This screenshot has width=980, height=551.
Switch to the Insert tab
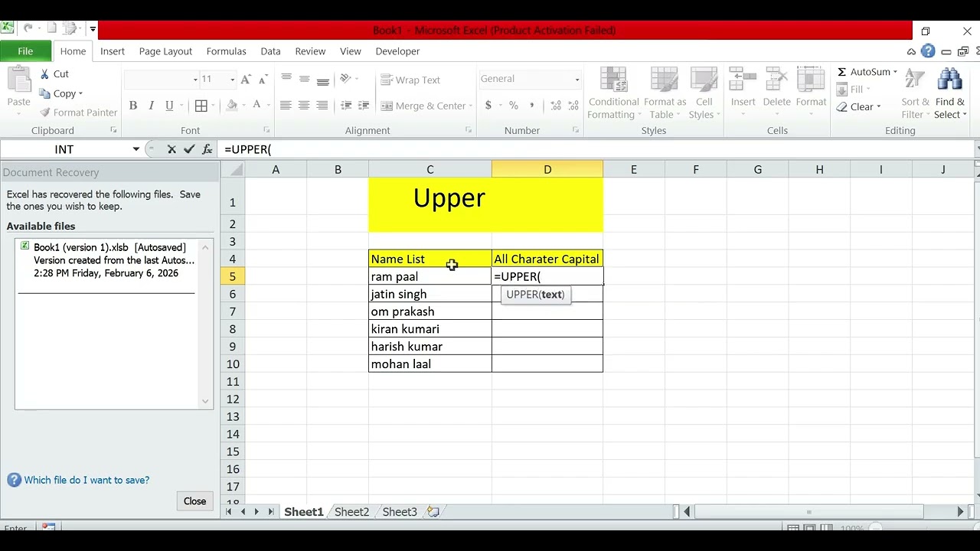click(113, 51)
